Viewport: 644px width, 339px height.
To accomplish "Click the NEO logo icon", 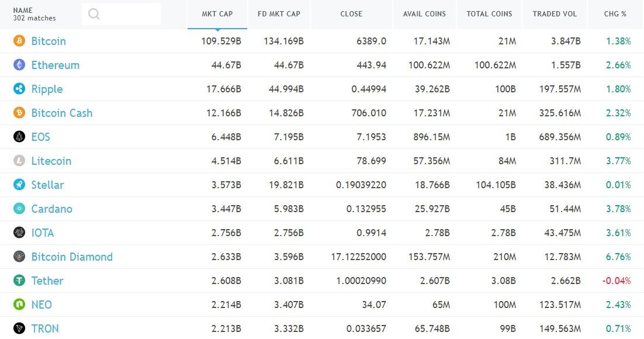I will (19, 305).
